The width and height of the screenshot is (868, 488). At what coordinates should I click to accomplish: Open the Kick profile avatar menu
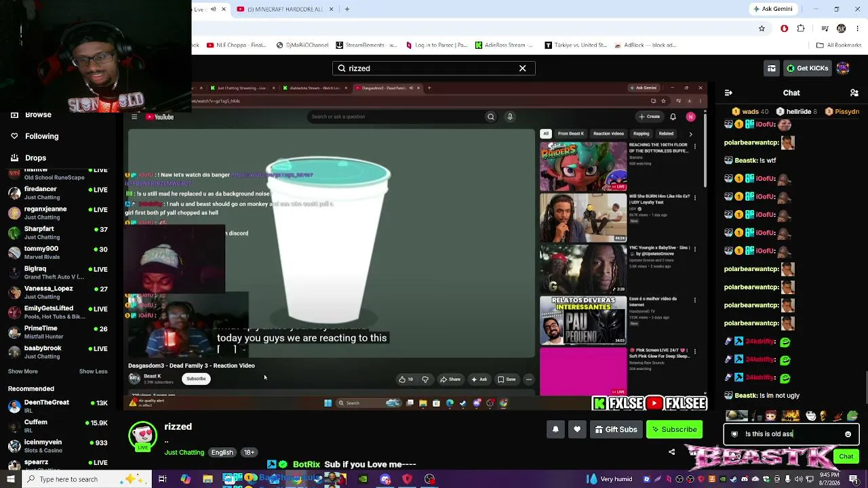(x=843, y=68)
